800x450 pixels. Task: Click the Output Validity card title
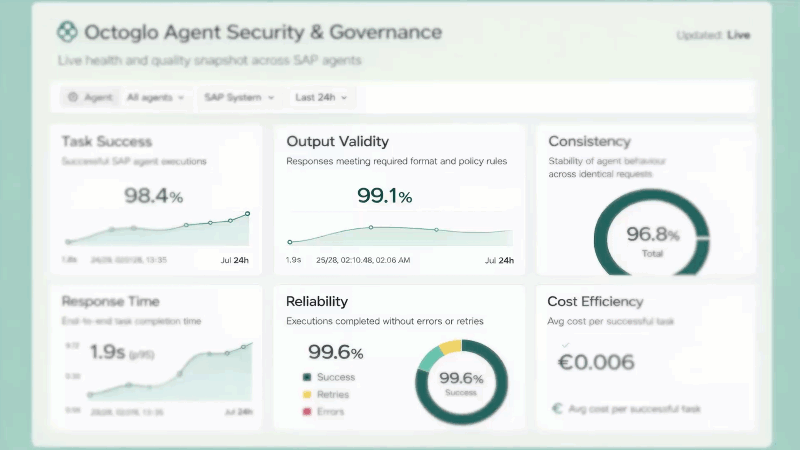pyautogui.click(x=337, y=141)
